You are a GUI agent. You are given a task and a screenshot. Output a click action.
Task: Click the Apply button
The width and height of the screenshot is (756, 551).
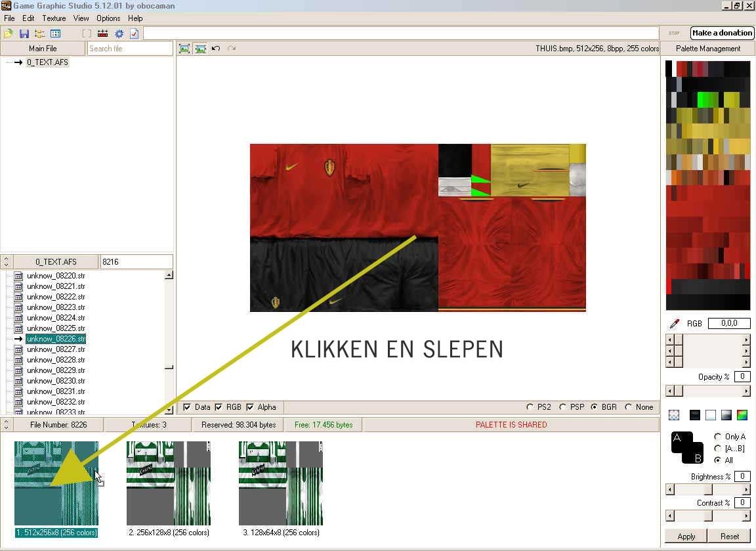686,536
